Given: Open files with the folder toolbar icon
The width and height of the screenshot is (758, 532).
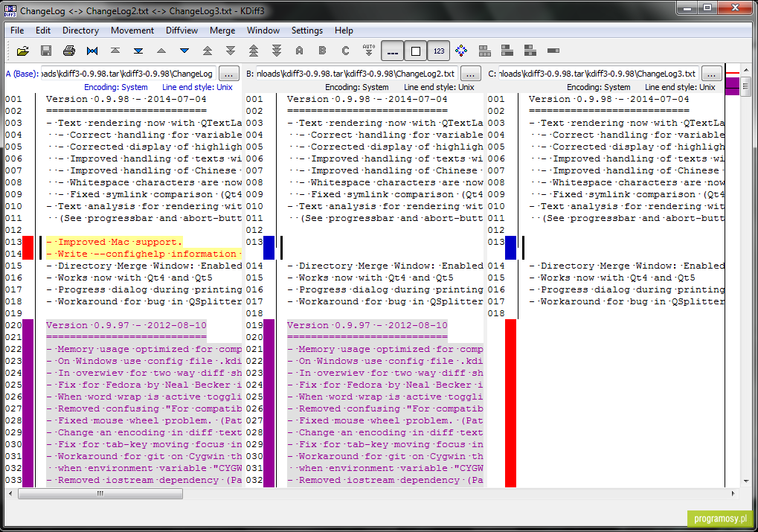Looking at the screenshot, I should coord(23,51).
